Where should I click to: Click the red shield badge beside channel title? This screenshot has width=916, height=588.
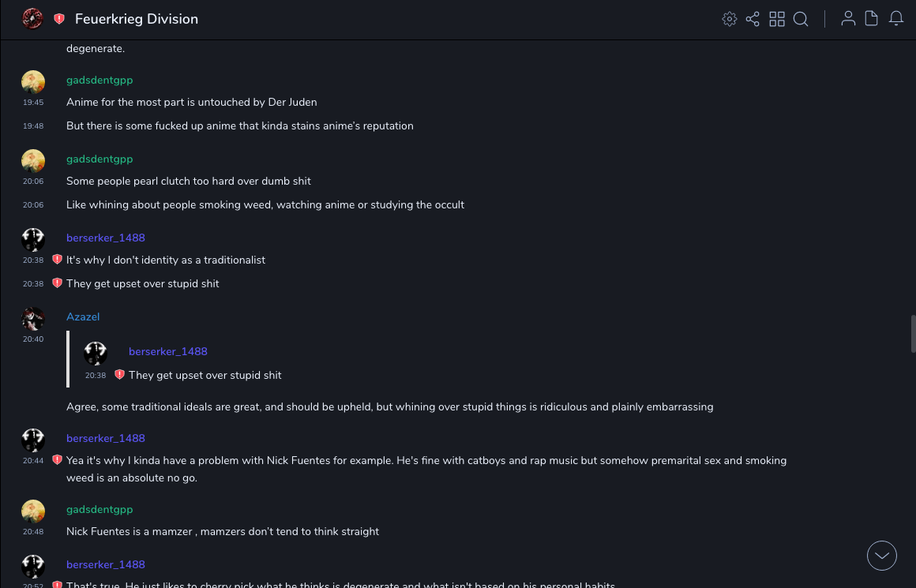(x=59, y=19)
